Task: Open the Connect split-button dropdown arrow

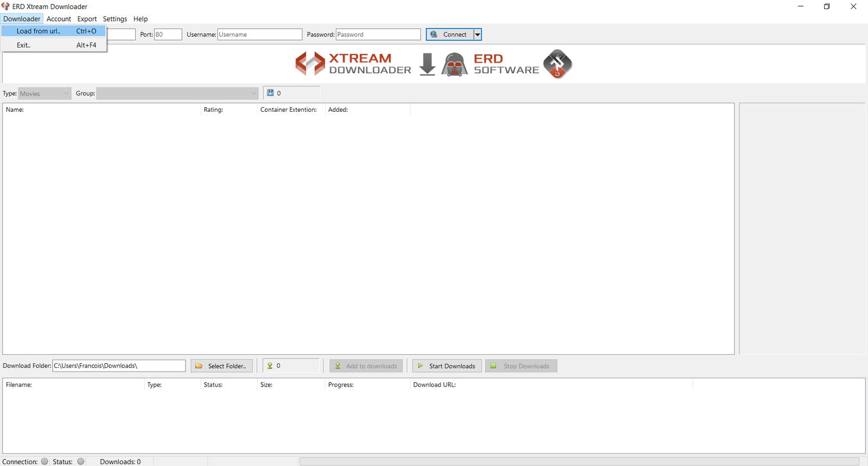Action: coord(478,34)
